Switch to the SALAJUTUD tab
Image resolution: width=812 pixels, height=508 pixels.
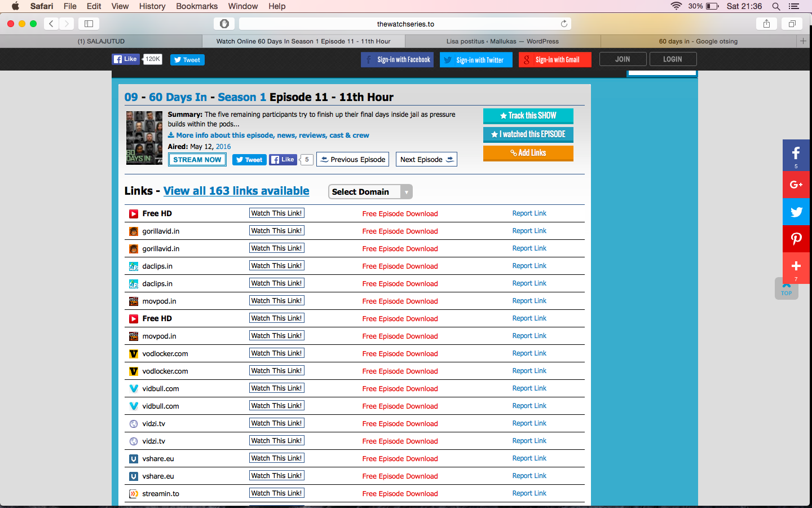(101, 41)
